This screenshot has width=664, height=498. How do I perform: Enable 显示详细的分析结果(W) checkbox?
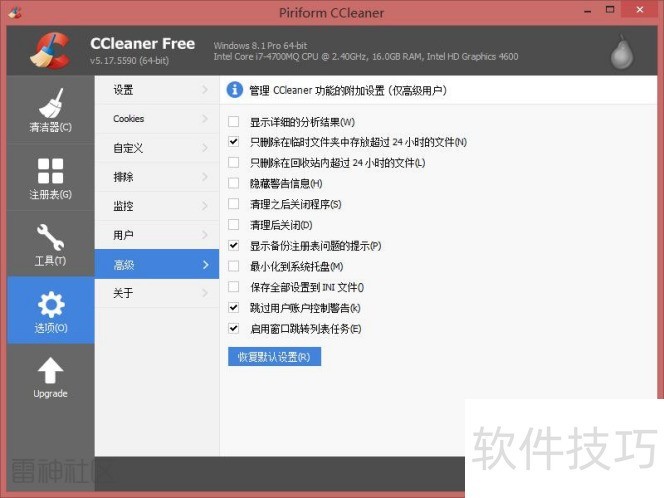pos(233,122)
